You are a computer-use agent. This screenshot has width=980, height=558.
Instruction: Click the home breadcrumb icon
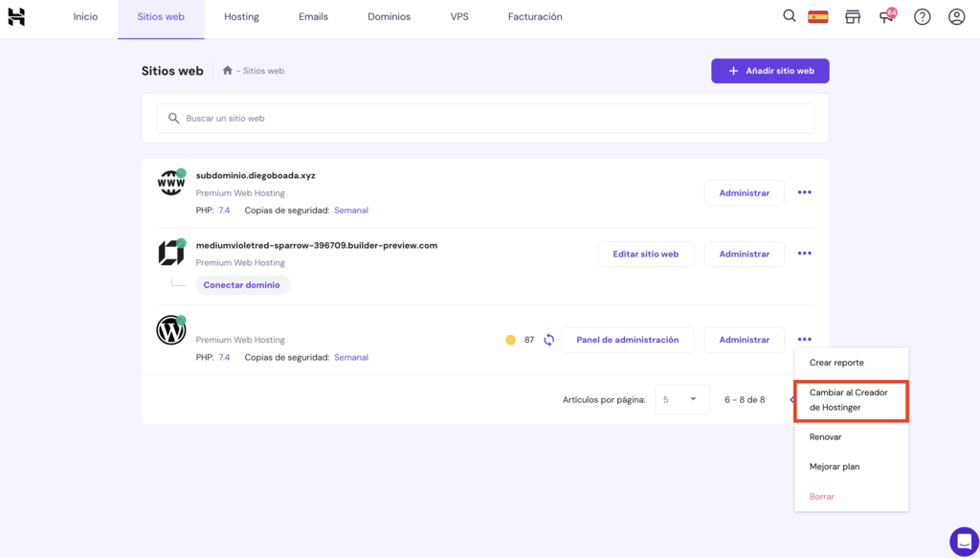(225, 70)
